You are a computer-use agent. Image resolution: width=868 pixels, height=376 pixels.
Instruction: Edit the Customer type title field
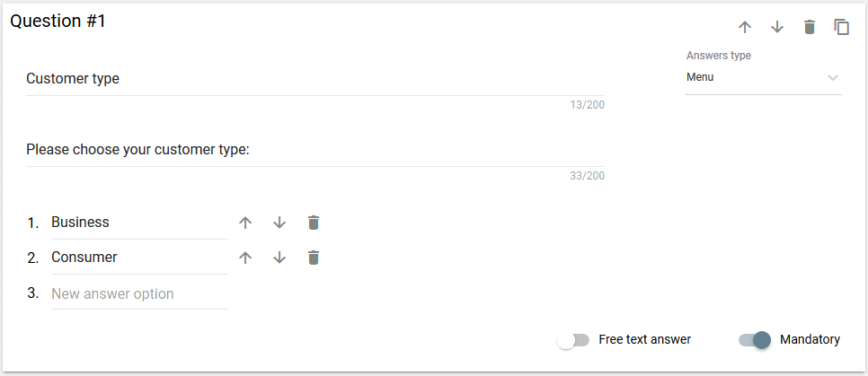click(315, 79)
